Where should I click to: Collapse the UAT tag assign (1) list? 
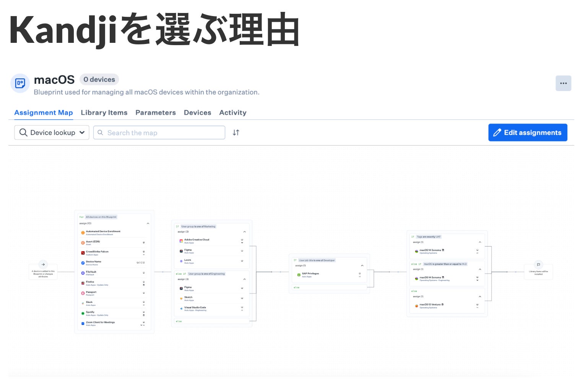[x=480, y=242]
